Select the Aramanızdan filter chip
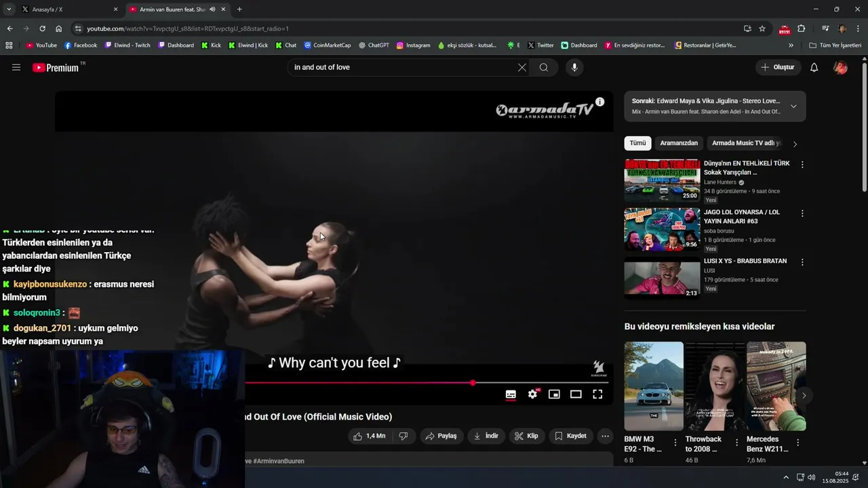This screenshot has width=868, height=488. pos(679,143)
